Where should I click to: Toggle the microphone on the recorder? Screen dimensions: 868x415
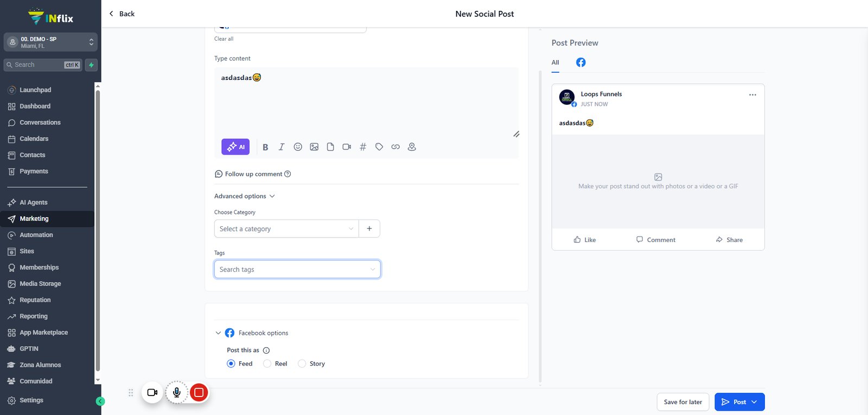(177, 392)
